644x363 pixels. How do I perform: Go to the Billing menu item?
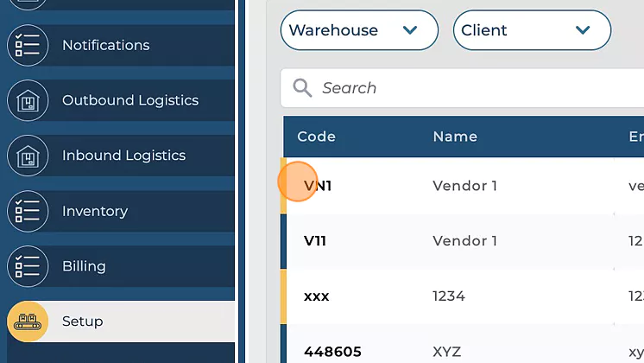[84, 266]
